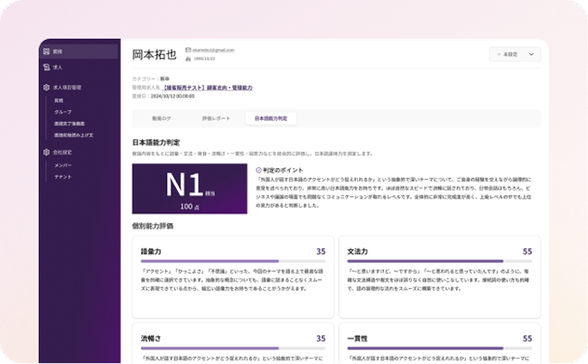Click the email envelope icon
Screen dimensions: 588x364
(188, 50)
